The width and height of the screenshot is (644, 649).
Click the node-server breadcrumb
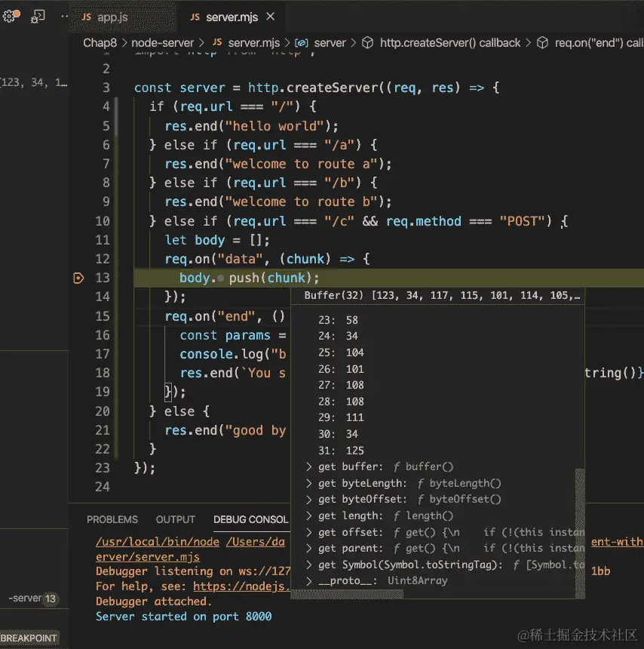[163, 42]
